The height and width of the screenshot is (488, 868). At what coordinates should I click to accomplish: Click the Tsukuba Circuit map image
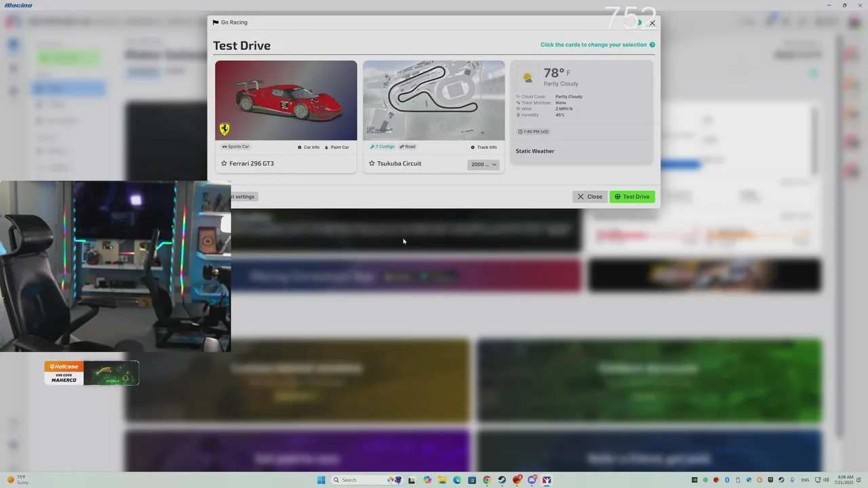[x=434, y=100]
